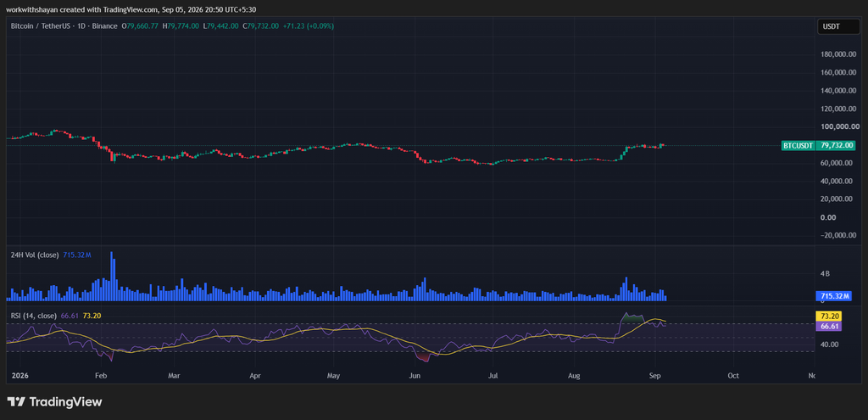Viewport: 868px width, 420px height.
Task: Select the 24H Vol (close) indicator label
Action: point(35,255)
